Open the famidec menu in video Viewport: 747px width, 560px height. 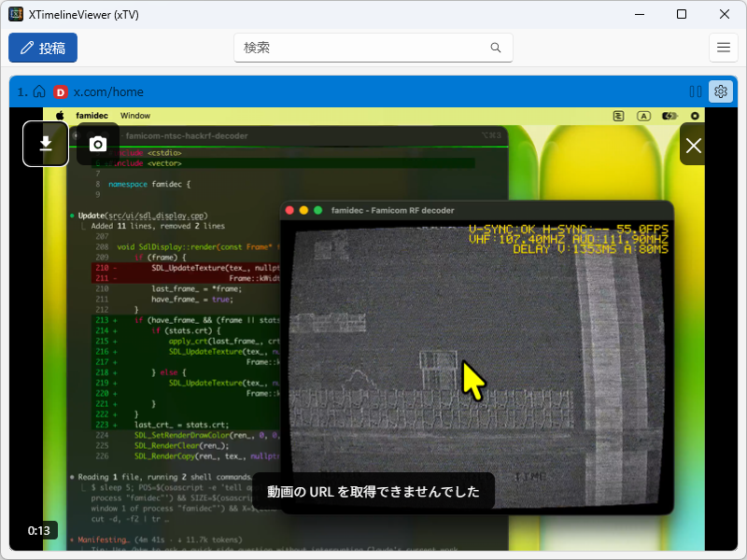(92, 116)
